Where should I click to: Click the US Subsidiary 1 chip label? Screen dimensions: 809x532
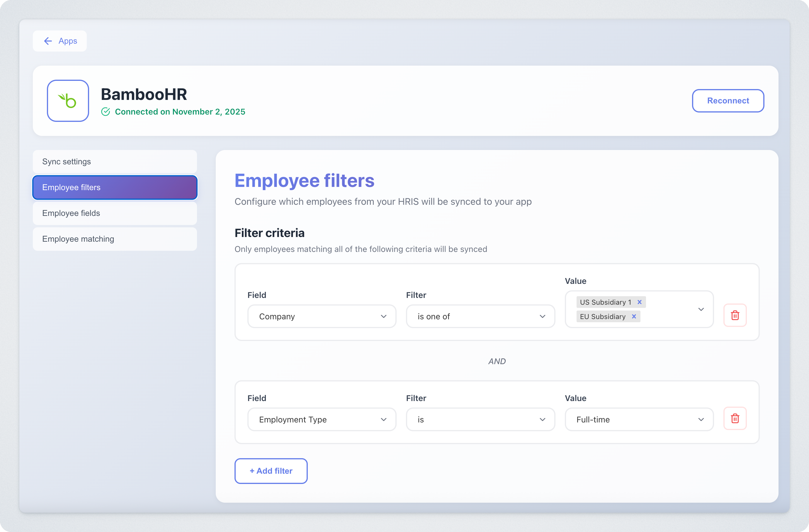click(605, 302)
